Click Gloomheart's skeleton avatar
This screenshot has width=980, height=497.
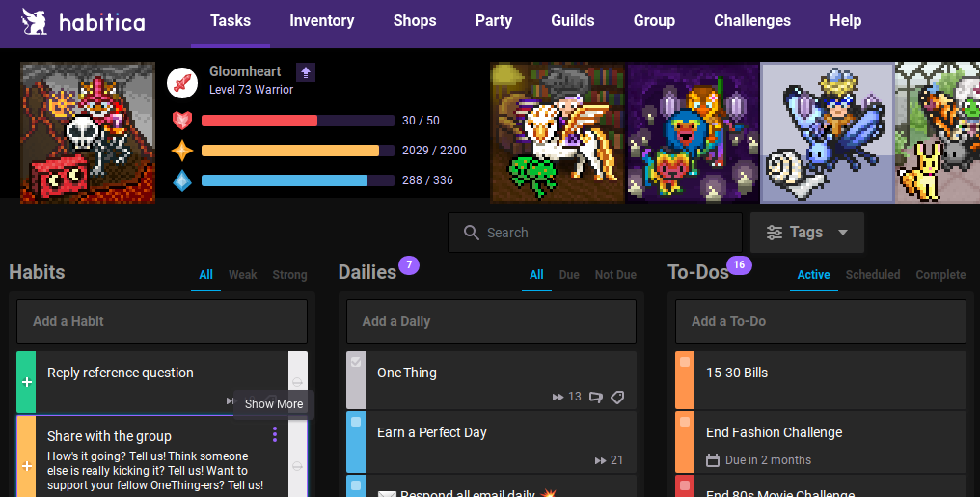tap(88, 132)
